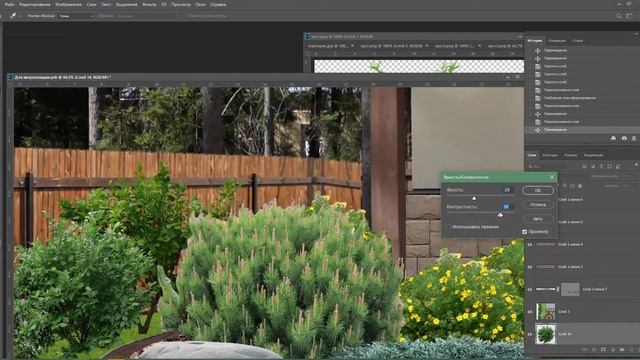This screenshot has height=360, width=640.
Task: Click the Слой 14 bush layer thumbnail
Action: tap(546, 334)
